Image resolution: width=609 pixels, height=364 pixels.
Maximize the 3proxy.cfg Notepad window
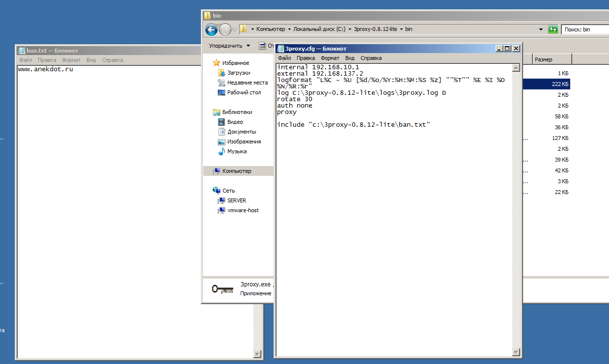(507, 49)
